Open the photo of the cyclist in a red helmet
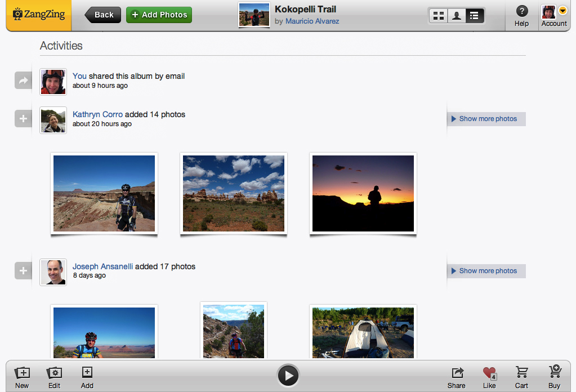The width and height of the screenshot is (576, 392). click(x=104, y=332)
